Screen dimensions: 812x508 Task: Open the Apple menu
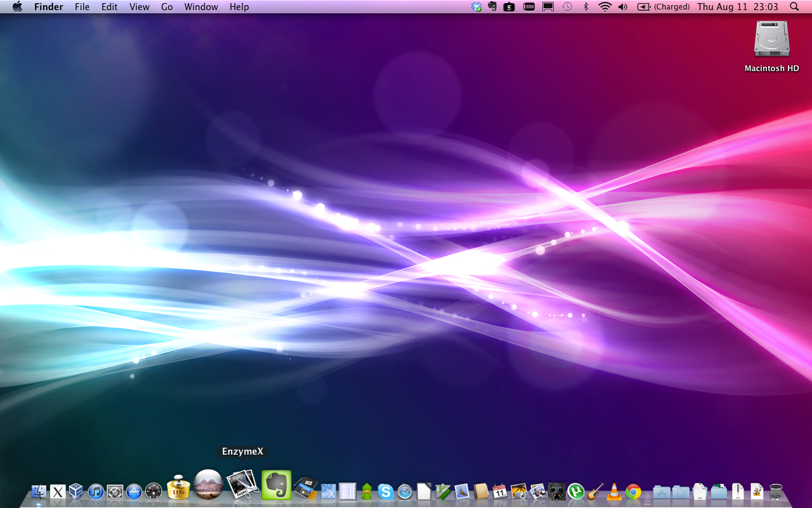tap(17, 7)
